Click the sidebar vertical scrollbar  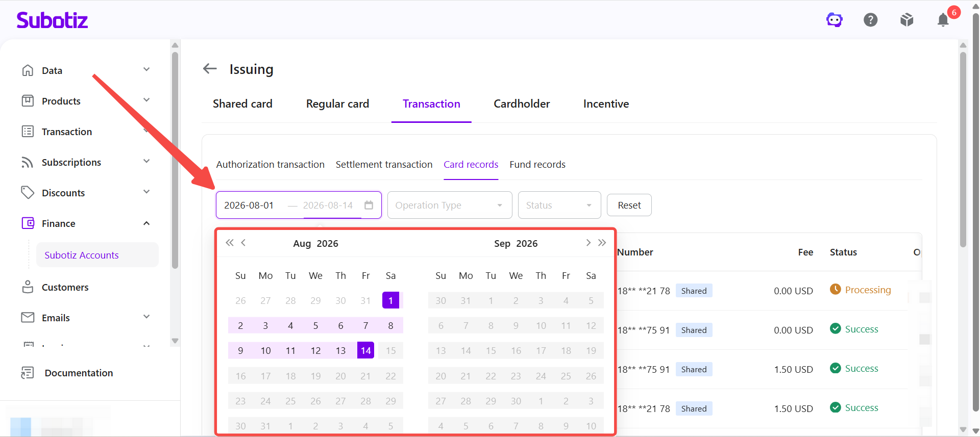[175, 161]
